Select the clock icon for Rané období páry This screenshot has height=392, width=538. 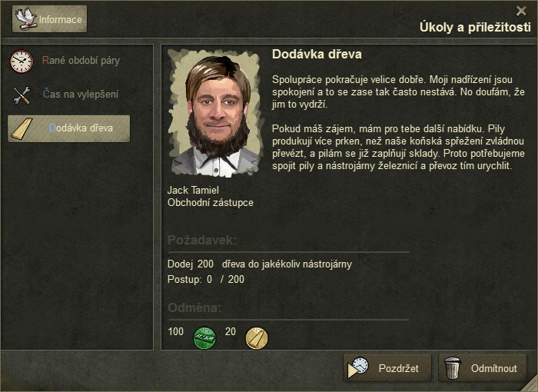[22, 61]
